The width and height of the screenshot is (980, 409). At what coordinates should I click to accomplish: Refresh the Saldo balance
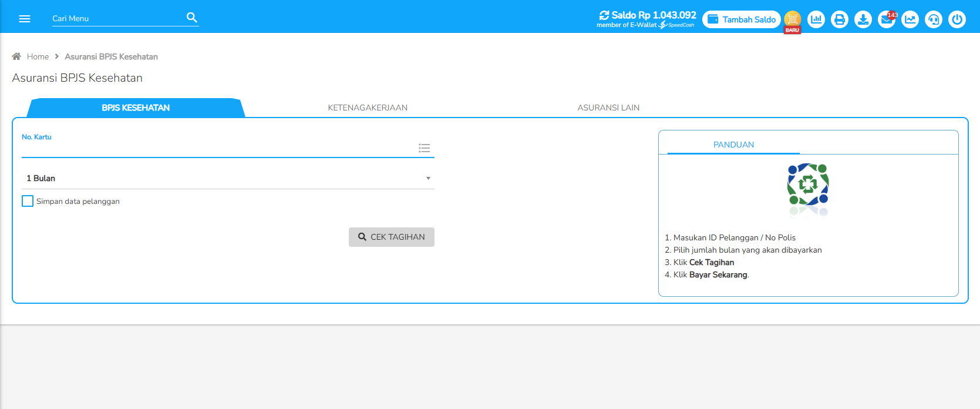click(x=604, y=15)
